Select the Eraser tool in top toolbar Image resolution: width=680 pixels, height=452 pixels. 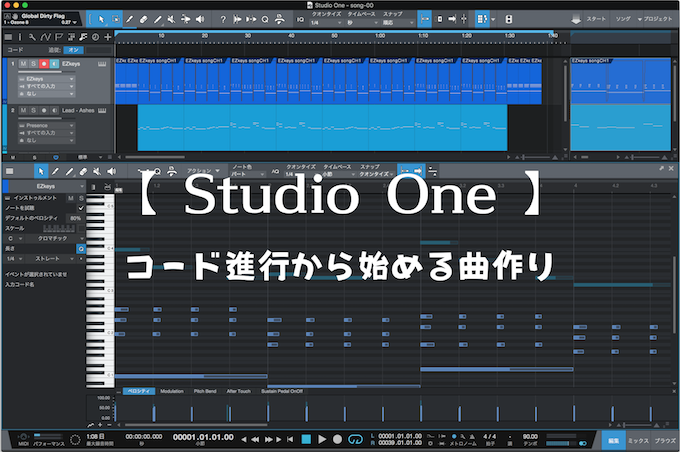144,19
